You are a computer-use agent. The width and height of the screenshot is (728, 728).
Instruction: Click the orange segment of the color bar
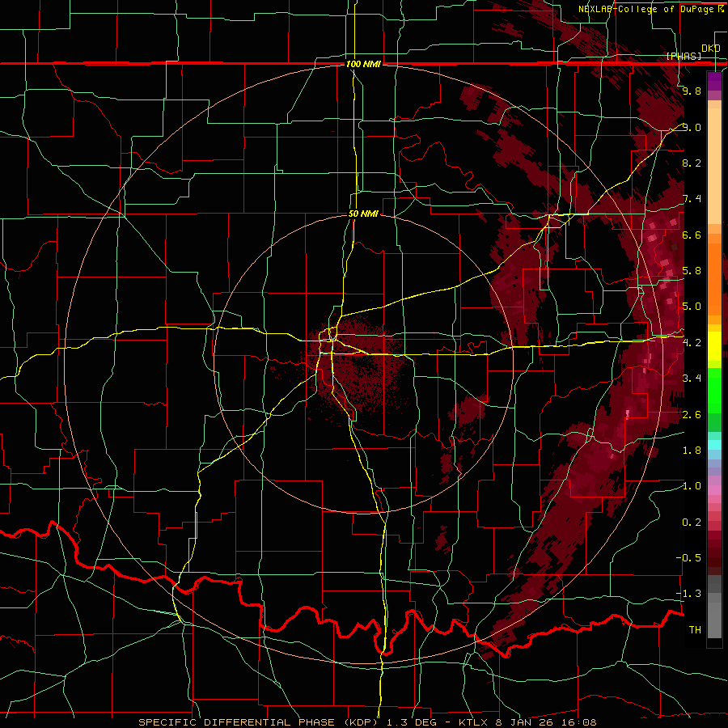714,279
